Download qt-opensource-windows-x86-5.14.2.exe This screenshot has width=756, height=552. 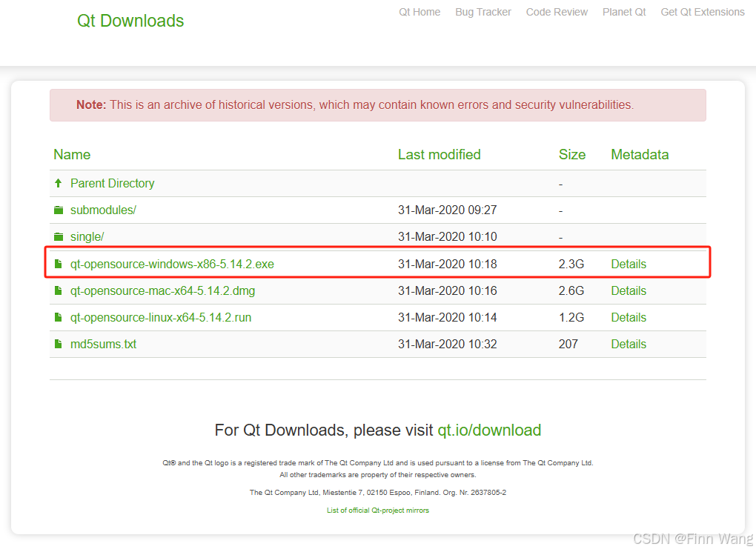click(172, 265)
